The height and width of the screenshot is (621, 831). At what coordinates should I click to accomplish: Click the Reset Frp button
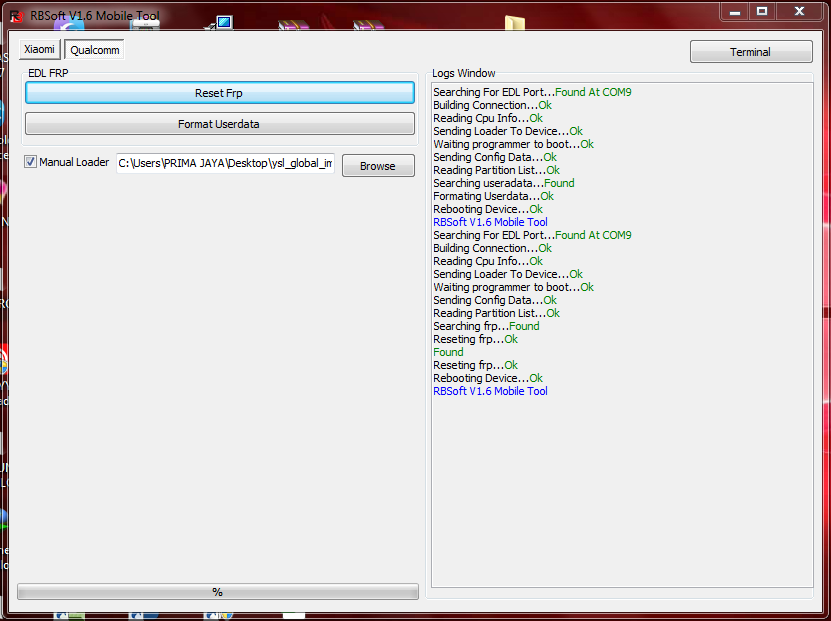point(219,93)
